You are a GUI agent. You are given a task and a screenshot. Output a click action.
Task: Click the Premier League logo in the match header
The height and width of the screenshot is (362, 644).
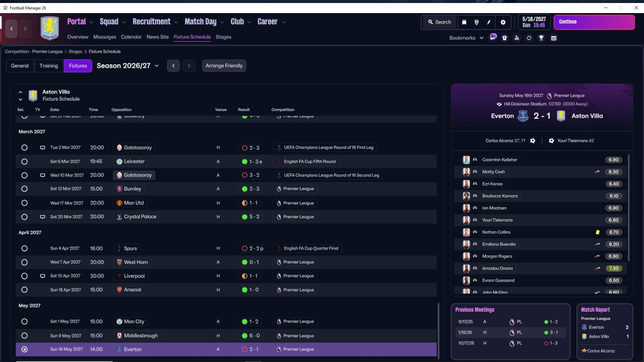click(x=549, y=96)
